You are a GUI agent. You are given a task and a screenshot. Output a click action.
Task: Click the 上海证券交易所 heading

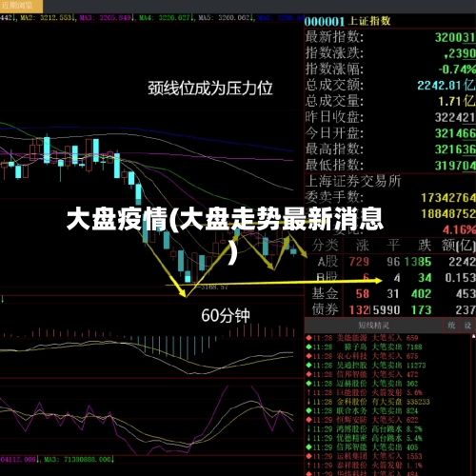pos(353,181)
